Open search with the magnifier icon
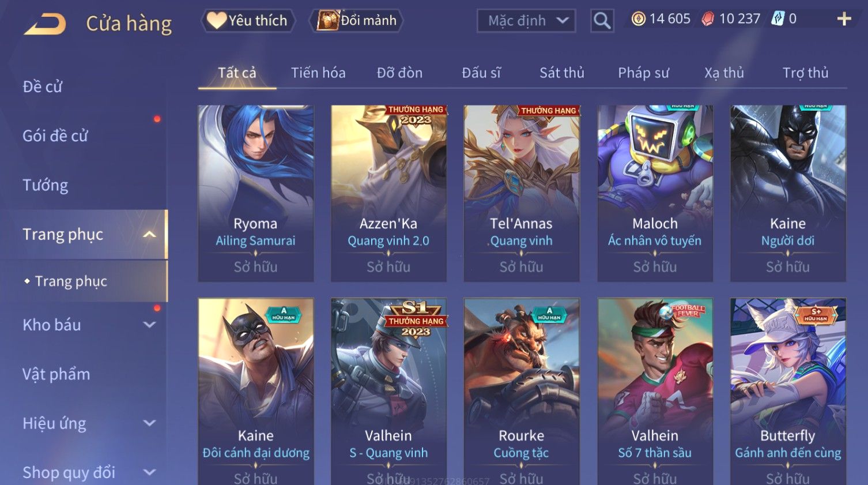Viewport: 868px width, 485px height. [602, 21]
